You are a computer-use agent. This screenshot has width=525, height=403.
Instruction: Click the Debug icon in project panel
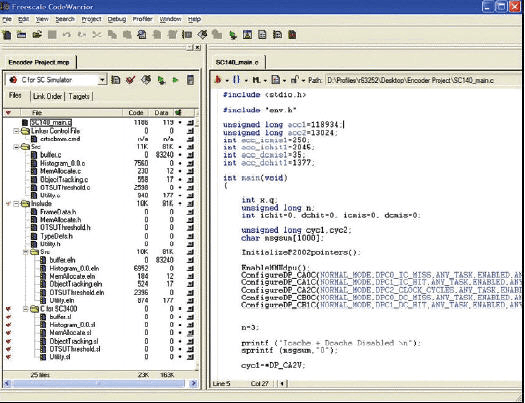[161, 80]
